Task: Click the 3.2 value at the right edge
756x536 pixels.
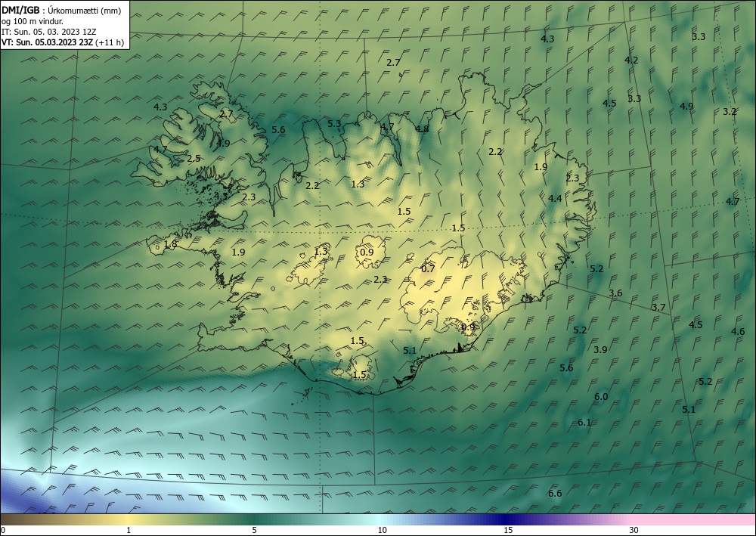Action: pos(730,111)
